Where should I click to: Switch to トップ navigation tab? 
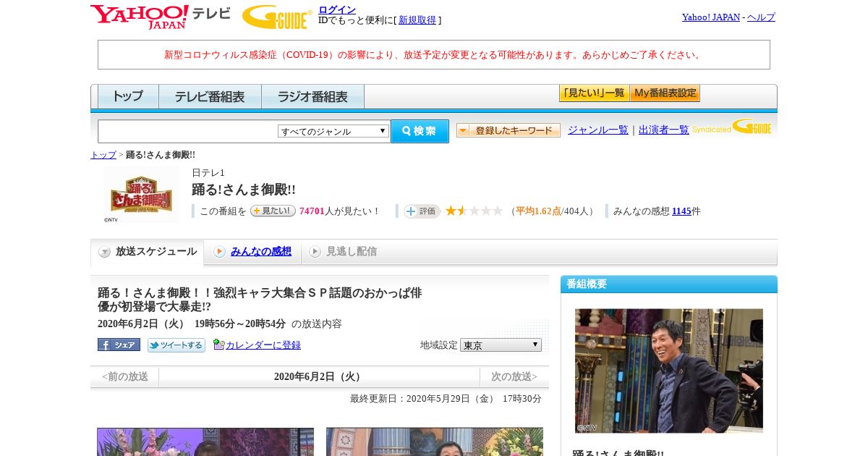(128, 96)
